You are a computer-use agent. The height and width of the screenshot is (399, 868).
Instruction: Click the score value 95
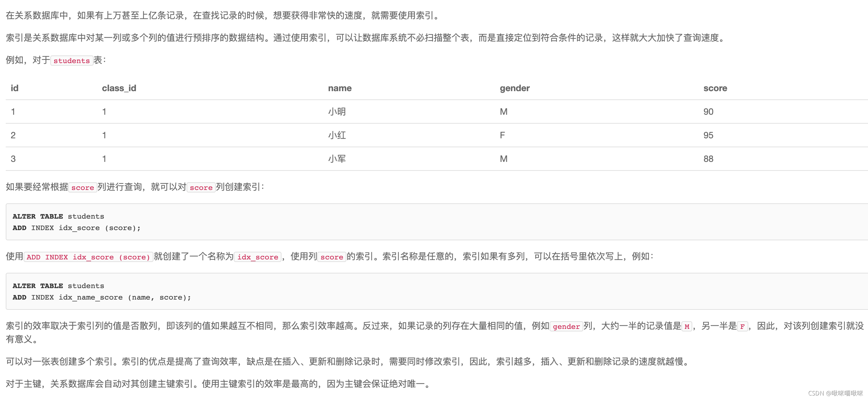[x=708, y=135]
